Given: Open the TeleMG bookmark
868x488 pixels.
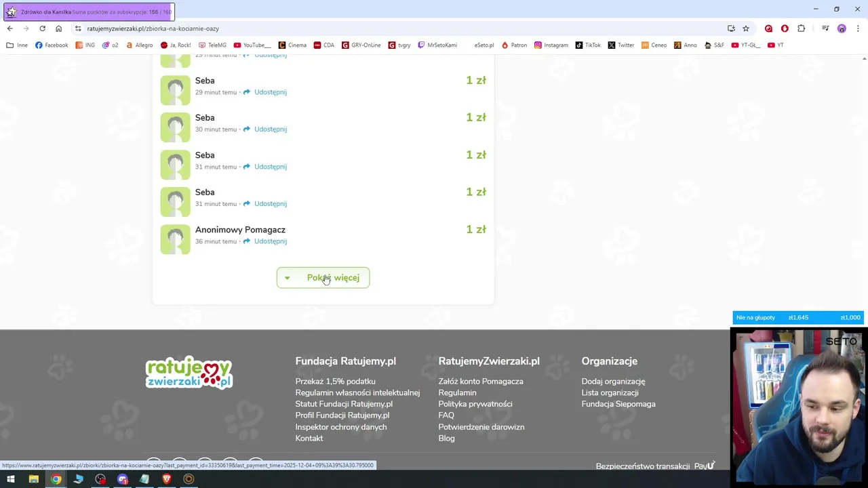Looking at the screenshot, I should tap(212, 45).
